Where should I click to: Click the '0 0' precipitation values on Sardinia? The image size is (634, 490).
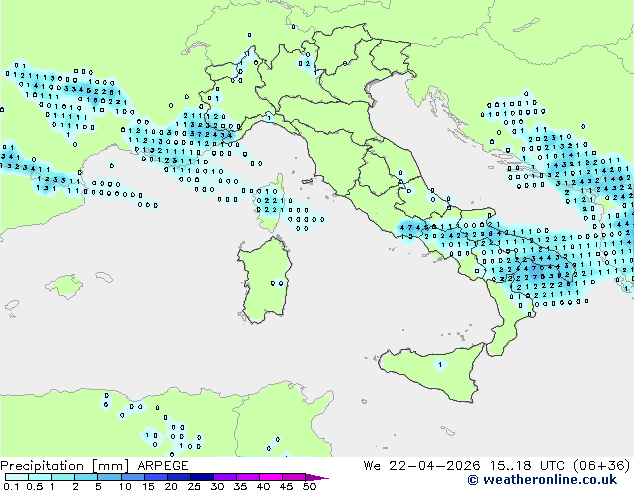(x=277, y=283)
